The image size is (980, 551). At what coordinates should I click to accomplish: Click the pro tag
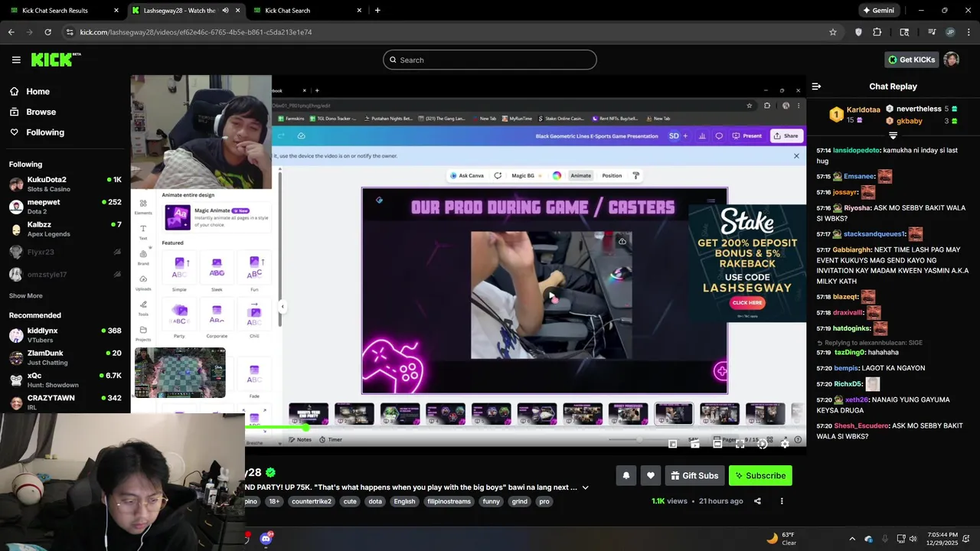coord(544,501)
